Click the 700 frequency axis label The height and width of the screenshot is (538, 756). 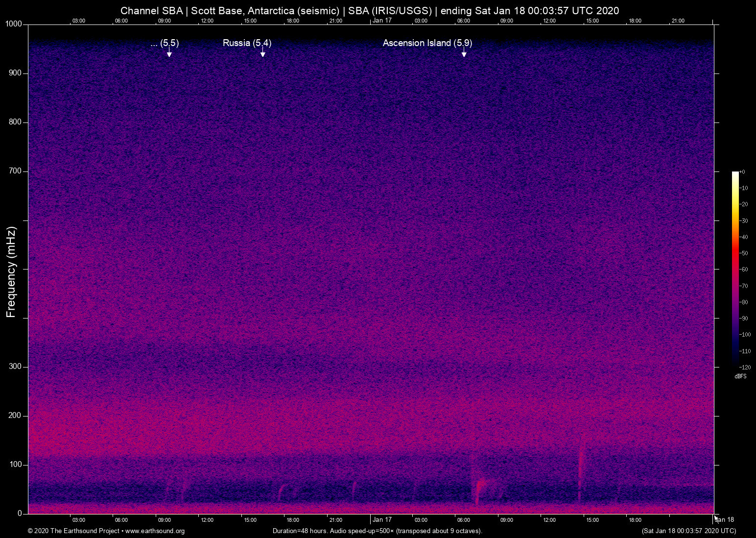15,171
